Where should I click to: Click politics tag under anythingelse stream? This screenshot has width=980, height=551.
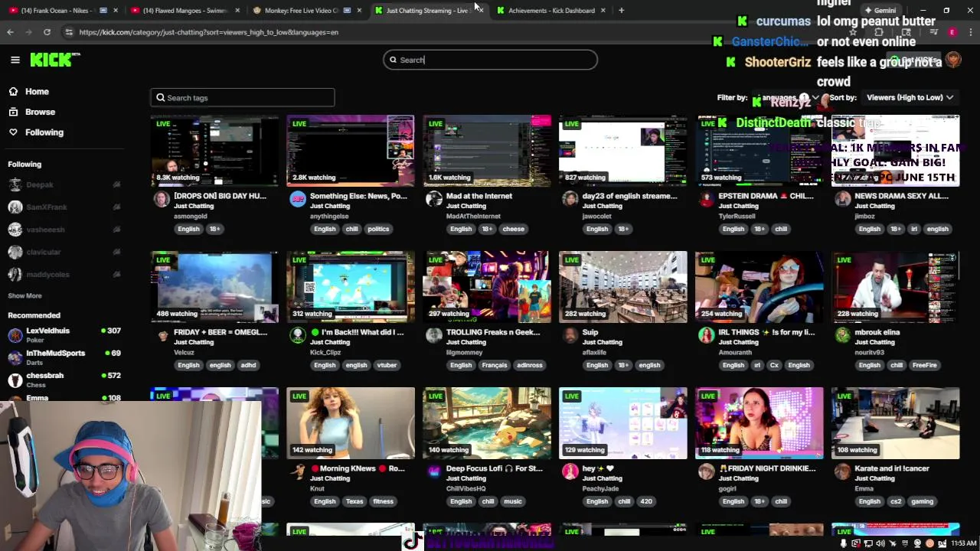[x=378, y=229]
